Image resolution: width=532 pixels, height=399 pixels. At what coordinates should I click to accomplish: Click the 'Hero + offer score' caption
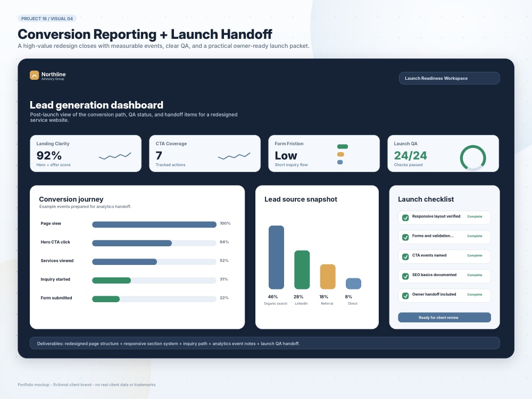[54, 164]
